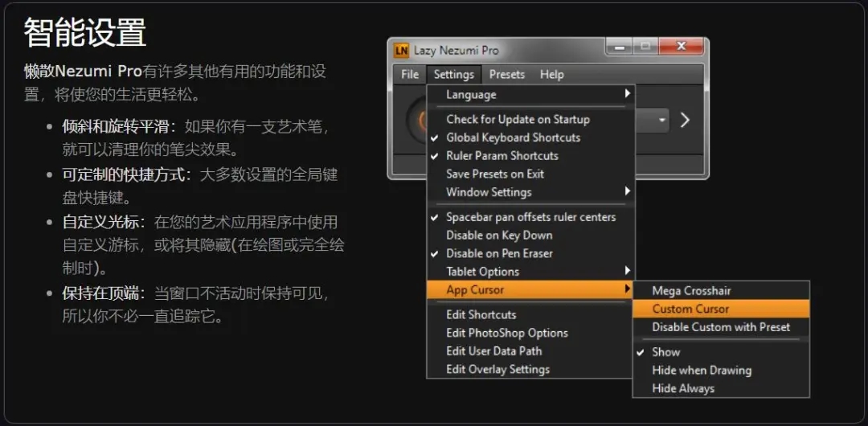Open the preset dropdown arrow
Image resolution: width=868 pixels, height=426 pixels.
[662, 121]
